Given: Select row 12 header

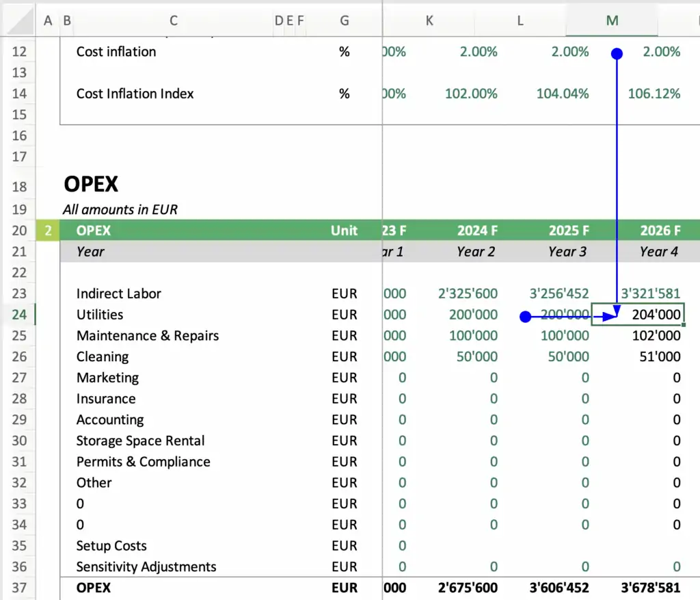Looking at the screenshot, I should click(19, 52).
